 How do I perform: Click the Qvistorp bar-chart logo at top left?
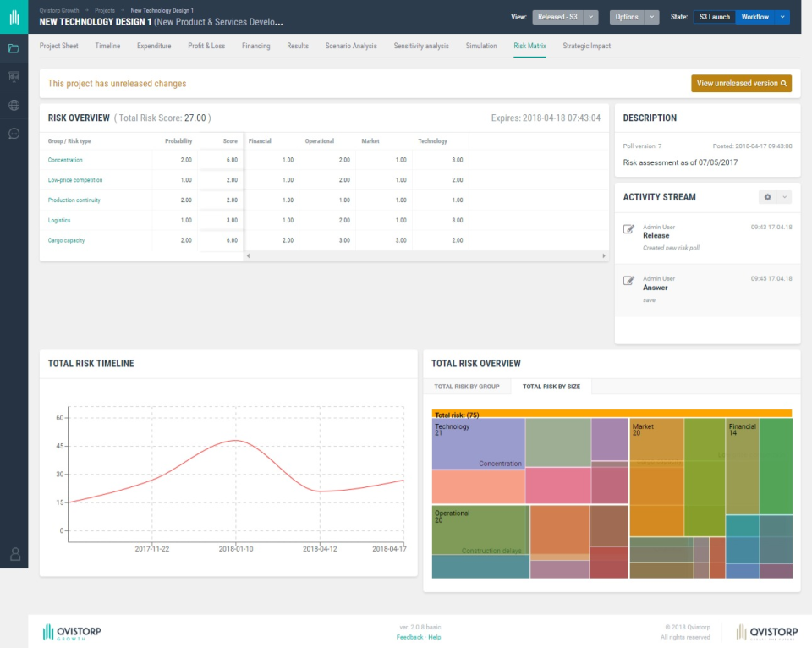[14, 15]
